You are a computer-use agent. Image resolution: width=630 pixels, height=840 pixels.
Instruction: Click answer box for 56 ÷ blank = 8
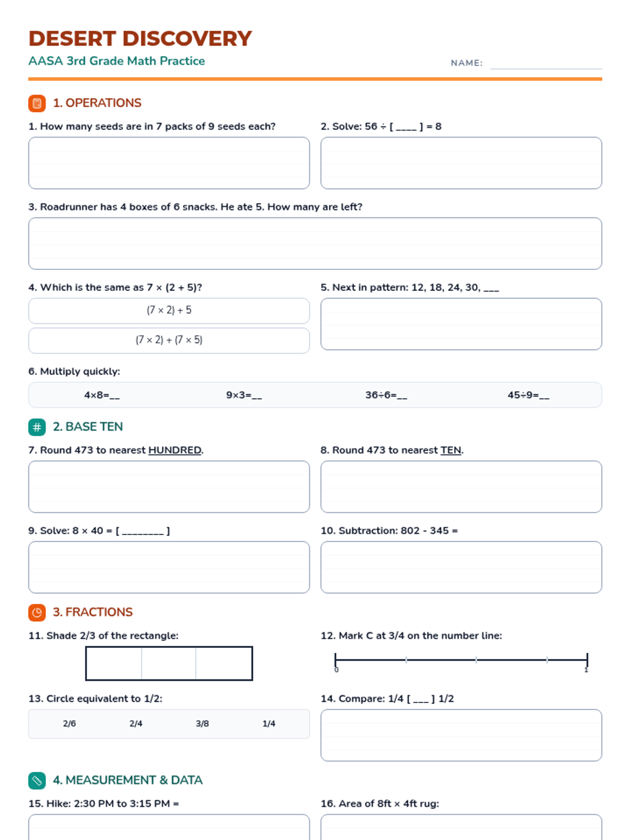pyautogui.click(x=461, y=163)
